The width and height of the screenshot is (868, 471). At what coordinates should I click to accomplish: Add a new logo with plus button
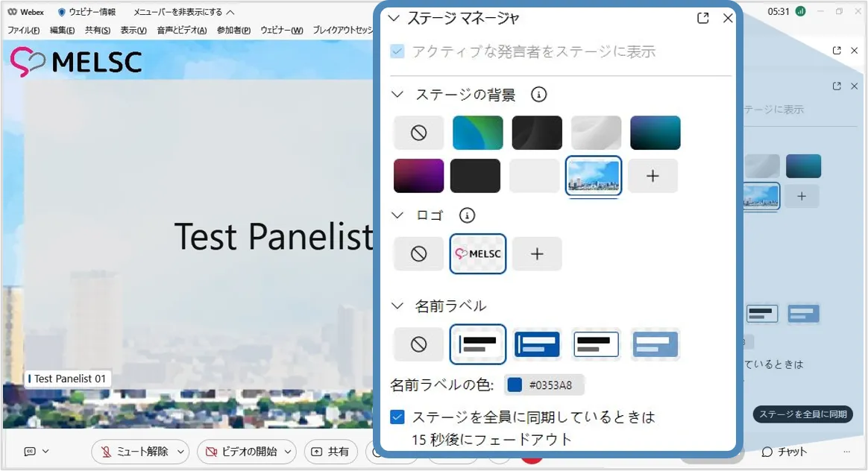tap(537, 254)
